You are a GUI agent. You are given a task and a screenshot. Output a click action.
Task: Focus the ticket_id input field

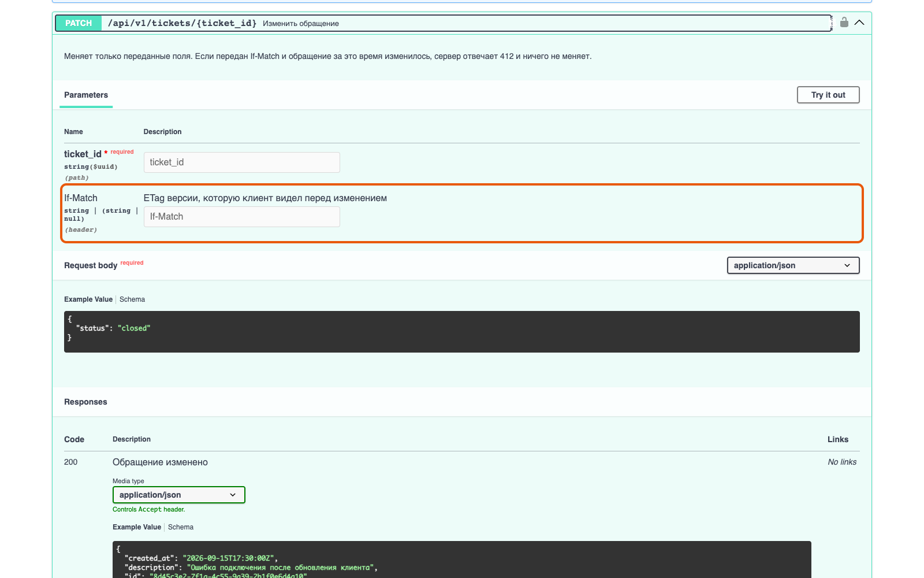click(x=242, y=162)
